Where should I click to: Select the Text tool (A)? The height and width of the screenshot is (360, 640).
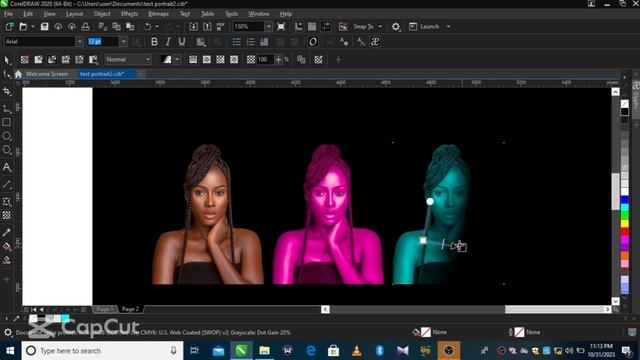coord(7,167)
